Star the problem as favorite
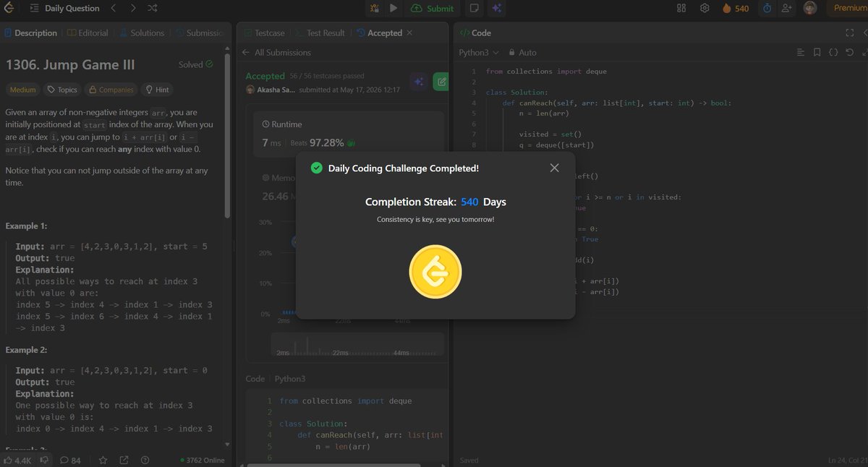 click(103, 460)
